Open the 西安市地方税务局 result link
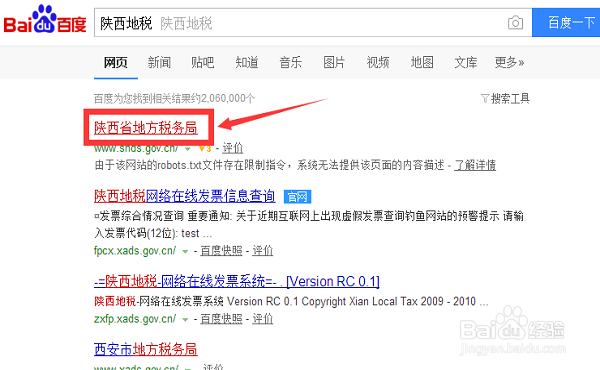 coord(146,349)
